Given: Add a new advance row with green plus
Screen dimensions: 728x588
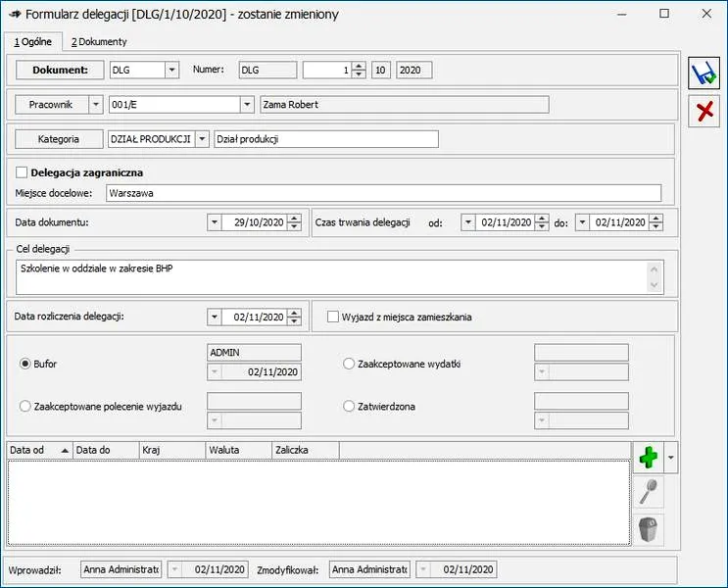Looking at the screenshot, I should pyautogui.click(x=648, y=458).
